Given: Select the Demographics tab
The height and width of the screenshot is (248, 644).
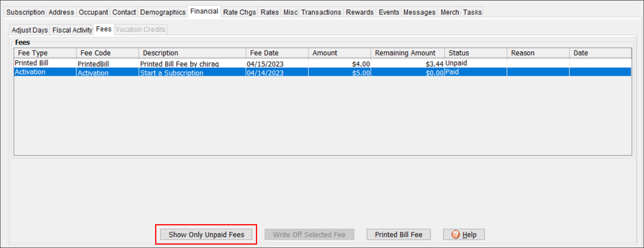Looking at the screenshot, I should [x=163, y=12].
